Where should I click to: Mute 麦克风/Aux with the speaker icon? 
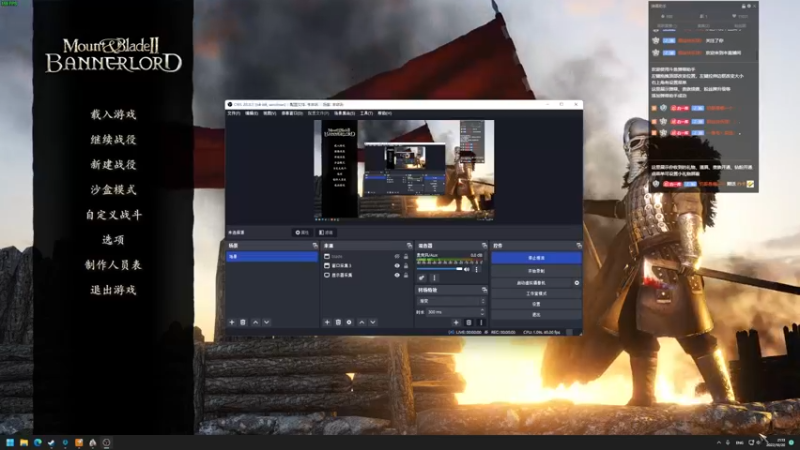tap(467, 269)
